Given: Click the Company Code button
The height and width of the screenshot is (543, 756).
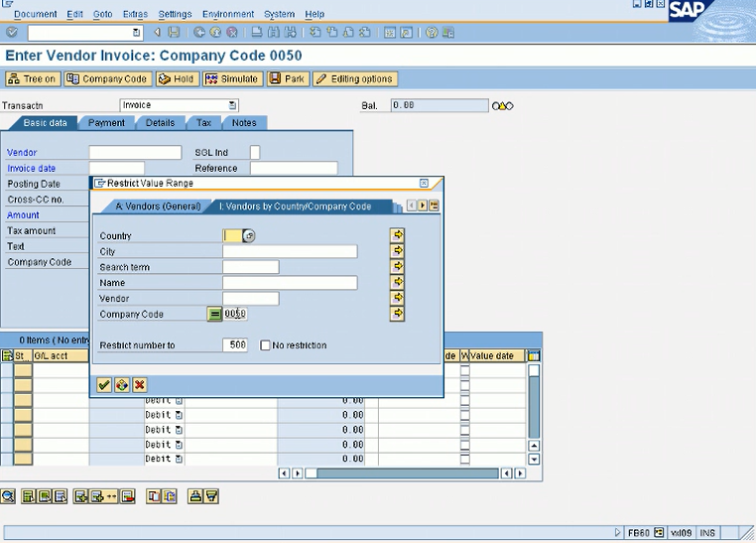Looking at the screenshot, I should 108,78.
